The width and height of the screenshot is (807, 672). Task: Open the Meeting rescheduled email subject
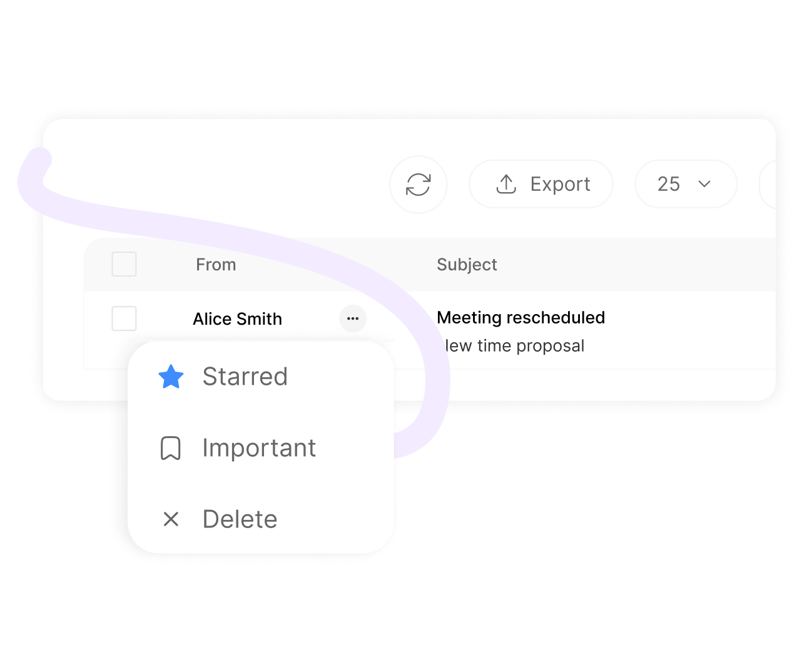pos(520,318)
